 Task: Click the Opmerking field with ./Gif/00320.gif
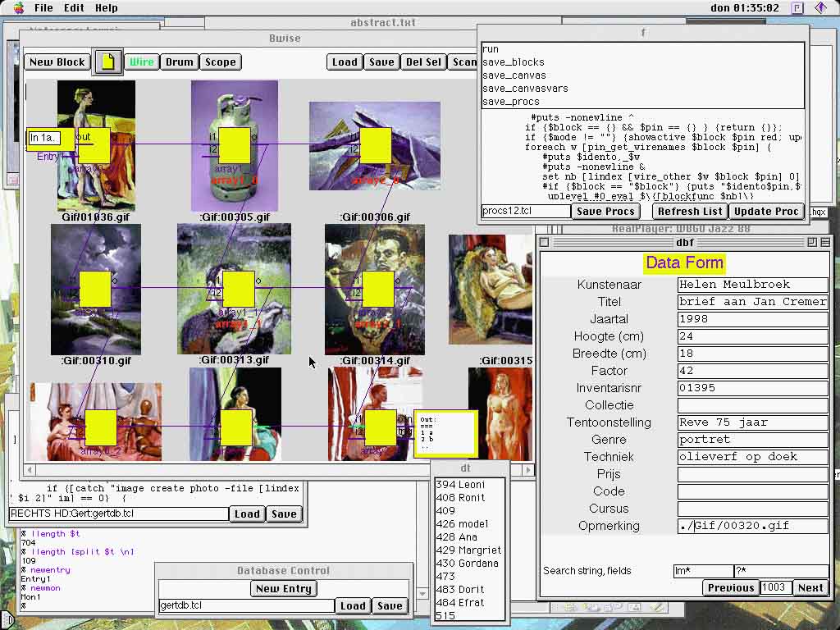click(753, 526)
